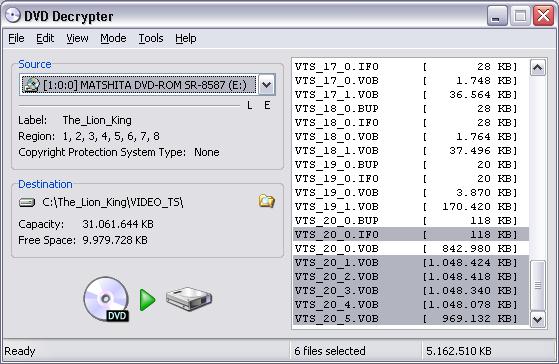Select VTS_18_0.VOB in file list
The height and width of the screenshot is (364, 559).
(411, 137)
